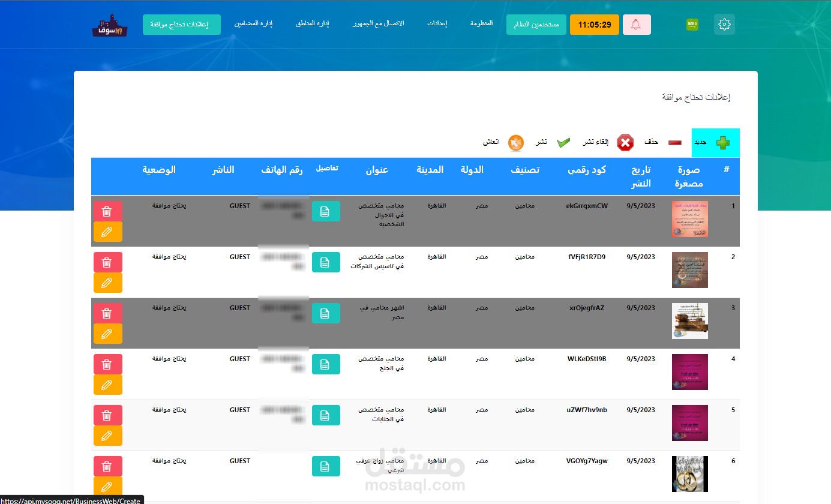View details of ad xrOjegfrAZ
Screen dimensions: 831x504
[326, 313]
